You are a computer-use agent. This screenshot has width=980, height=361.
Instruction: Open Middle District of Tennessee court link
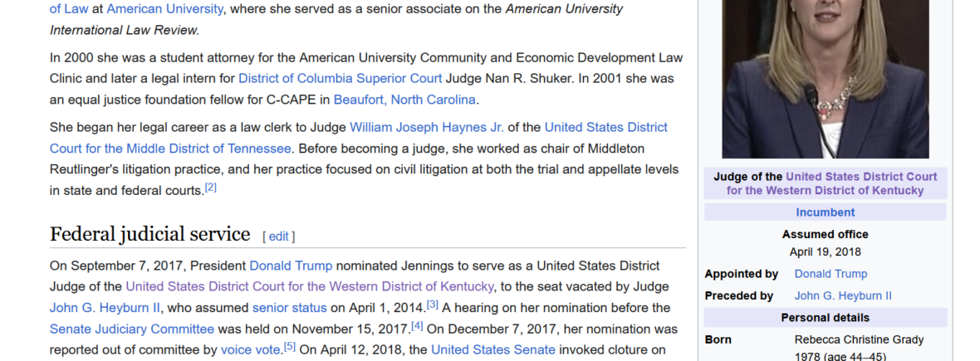point(359,138)
